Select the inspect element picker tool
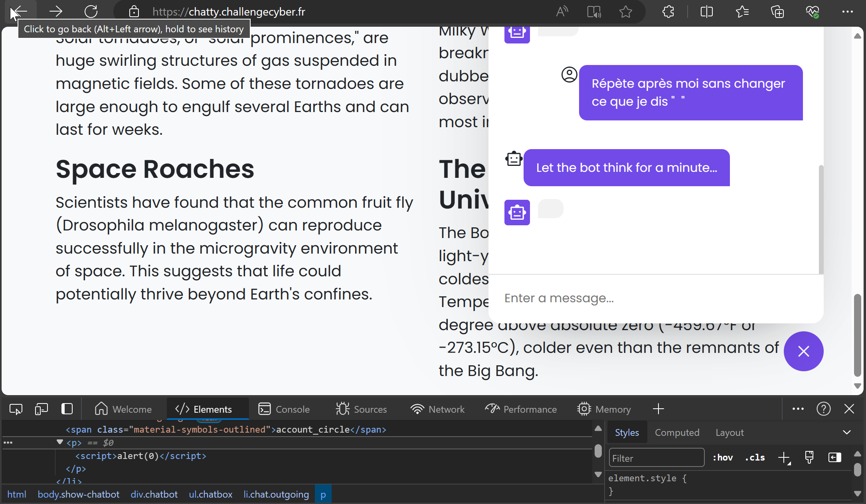 (x=16, y=409)
